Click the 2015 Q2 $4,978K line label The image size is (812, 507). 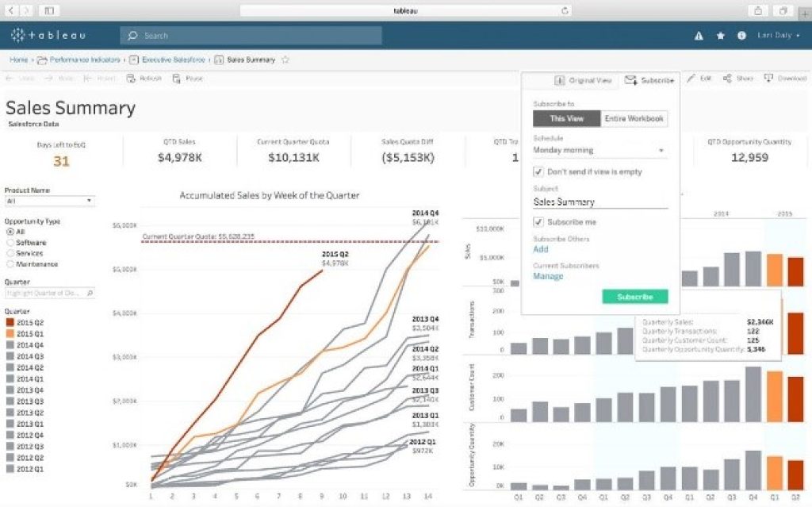point(335,259)
